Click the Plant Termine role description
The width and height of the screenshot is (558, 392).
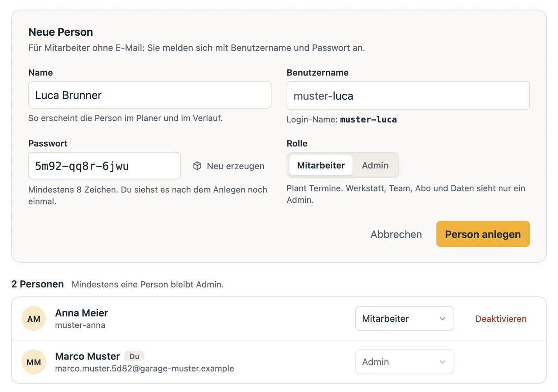coord(406,194)
